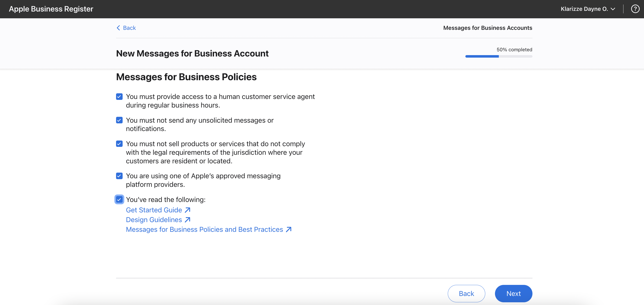
Task: Toggle the legal requirements compliance checkbox
Action: click(119, 144)
